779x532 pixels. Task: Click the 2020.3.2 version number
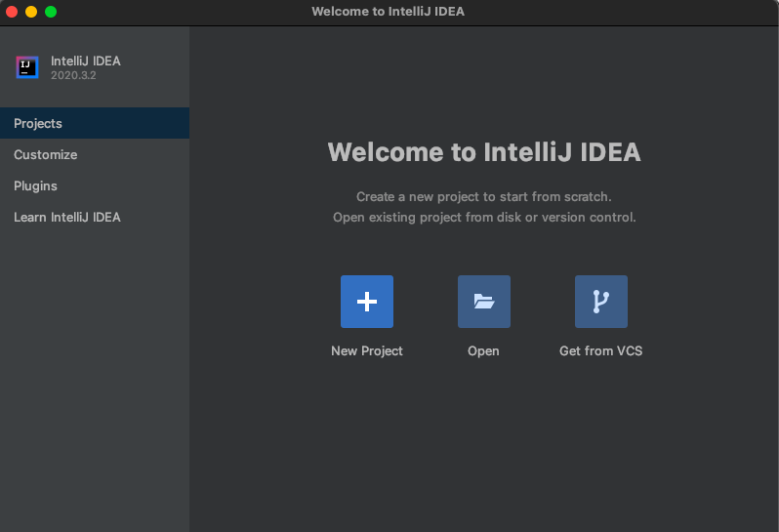[73, 76]
